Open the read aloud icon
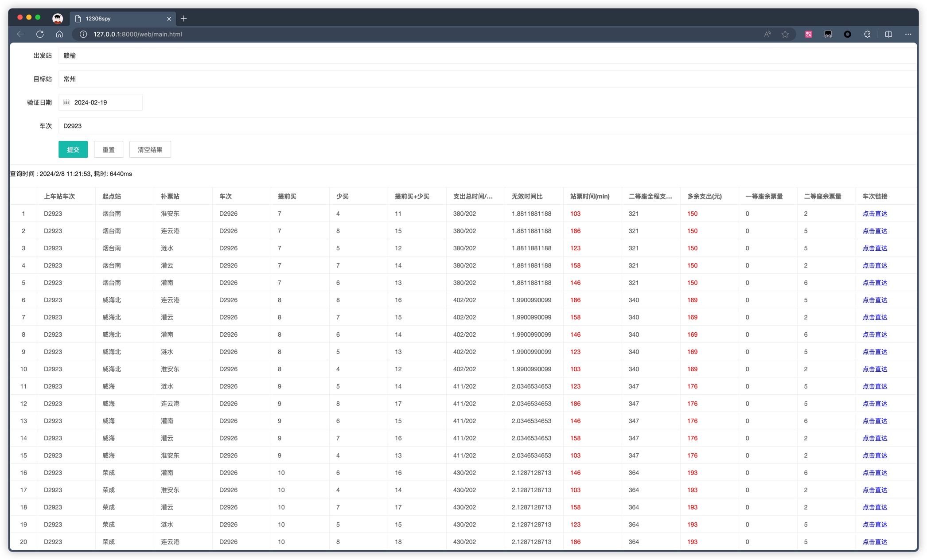 [767, 34]
